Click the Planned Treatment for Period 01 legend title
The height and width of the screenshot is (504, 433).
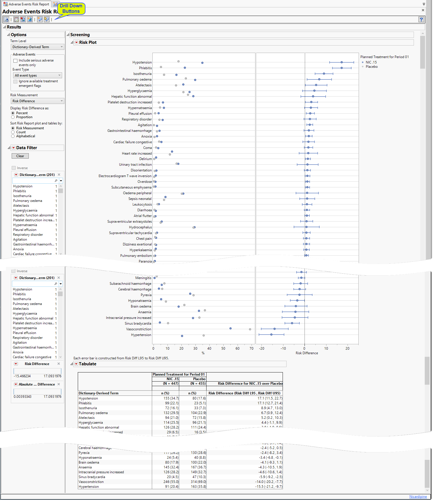[x=385, y=57]
